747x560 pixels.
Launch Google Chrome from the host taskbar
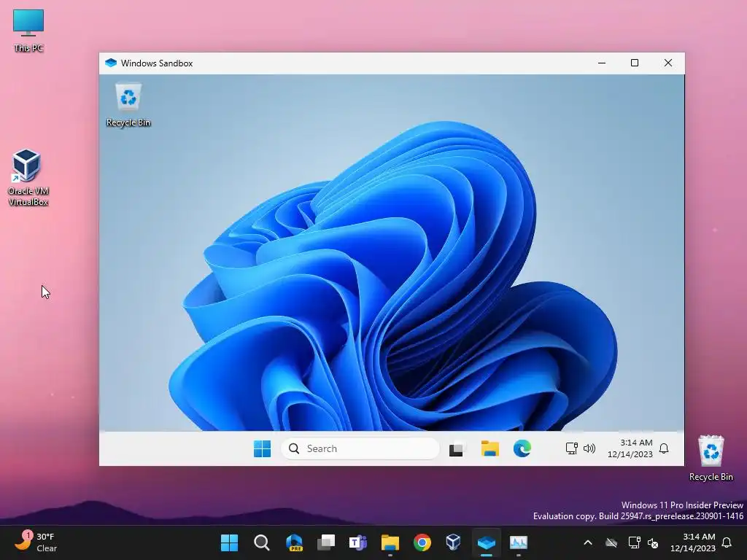[x=422, y=542]
